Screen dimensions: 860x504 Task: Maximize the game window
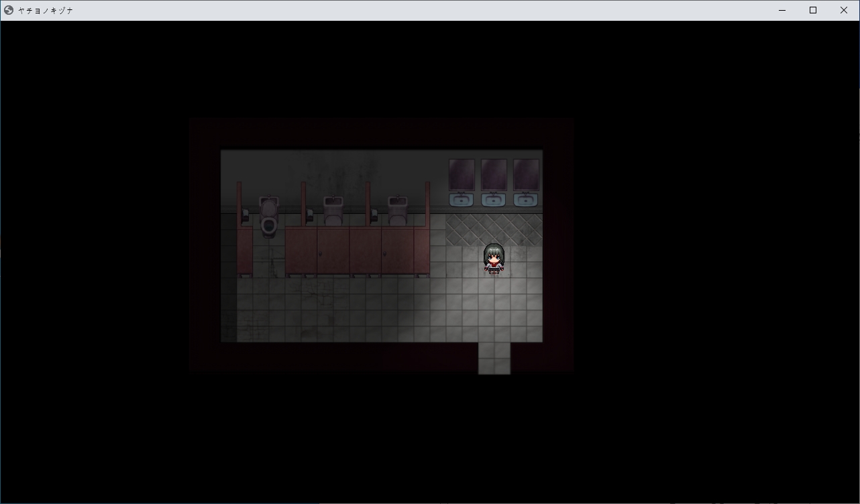coord(813,10)
